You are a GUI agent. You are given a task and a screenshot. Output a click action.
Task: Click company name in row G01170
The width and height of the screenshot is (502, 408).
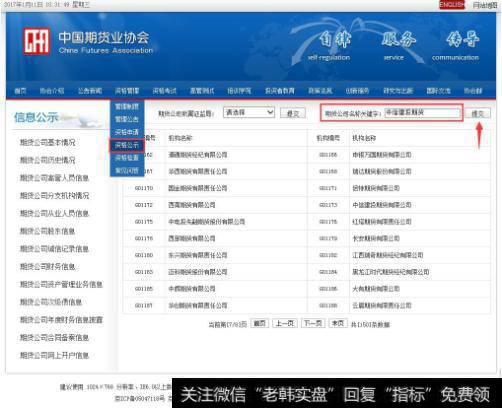pos(198,188)
